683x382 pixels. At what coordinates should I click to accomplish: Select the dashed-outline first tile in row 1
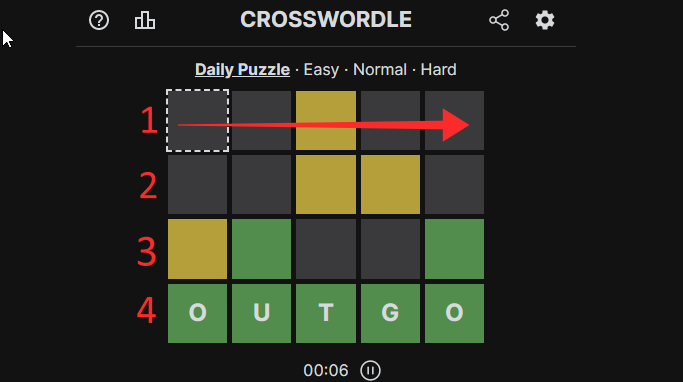pos(197,121)
